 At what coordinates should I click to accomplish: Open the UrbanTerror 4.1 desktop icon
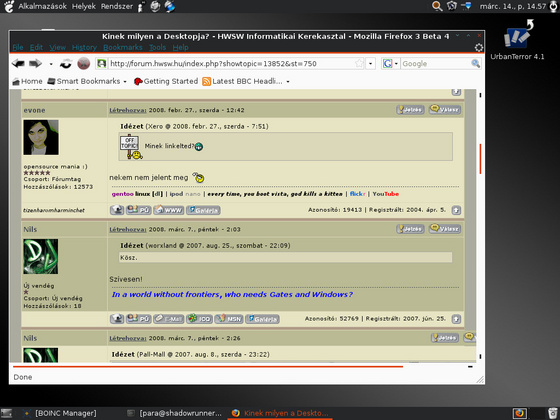point(517,40)
